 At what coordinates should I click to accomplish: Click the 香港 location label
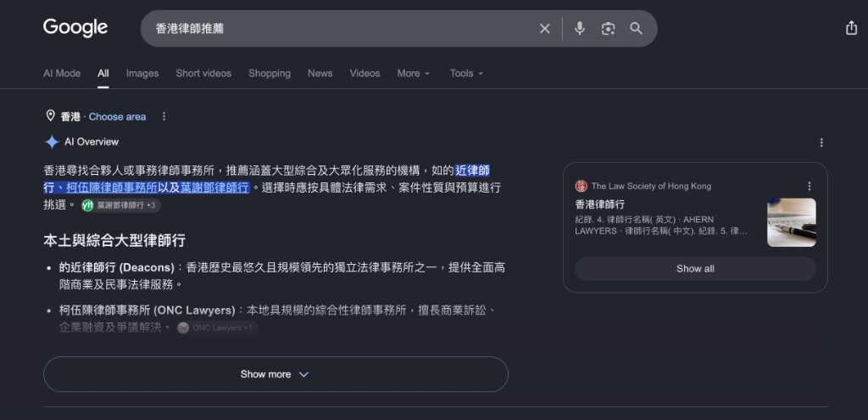[70, 116]
